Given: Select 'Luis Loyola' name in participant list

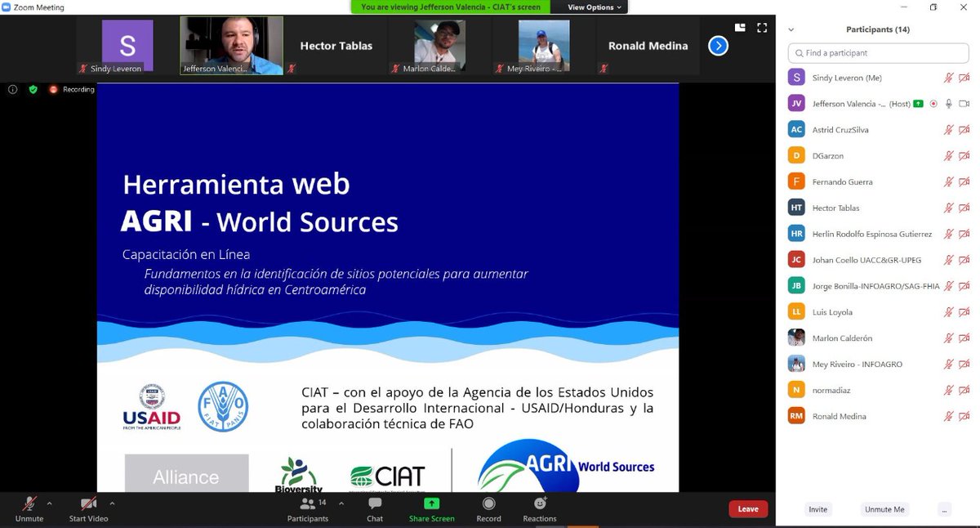Looking at the screenshot, I should coord(833,311).
